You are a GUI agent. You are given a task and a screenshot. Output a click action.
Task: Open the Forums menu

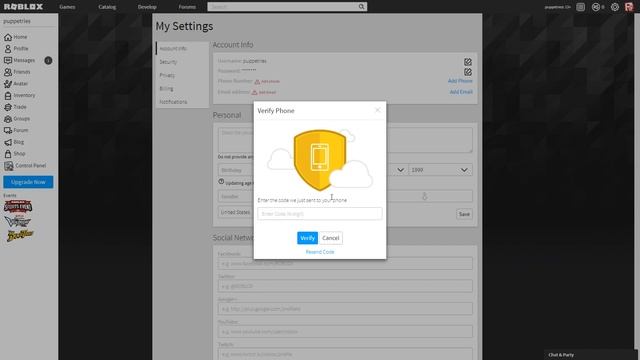tap(187, 7)
